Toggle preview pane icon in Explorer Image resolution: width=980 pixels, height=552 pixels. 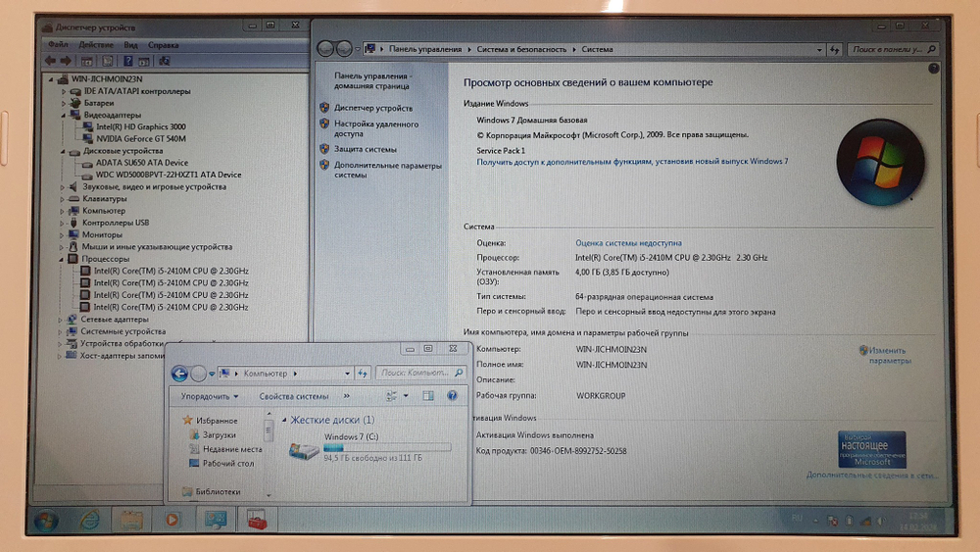pos(428,396)
